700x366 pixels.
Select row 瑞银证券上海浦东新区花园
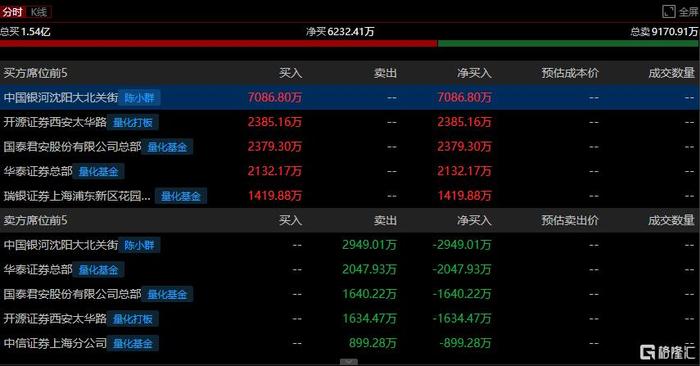coord(350,195)
